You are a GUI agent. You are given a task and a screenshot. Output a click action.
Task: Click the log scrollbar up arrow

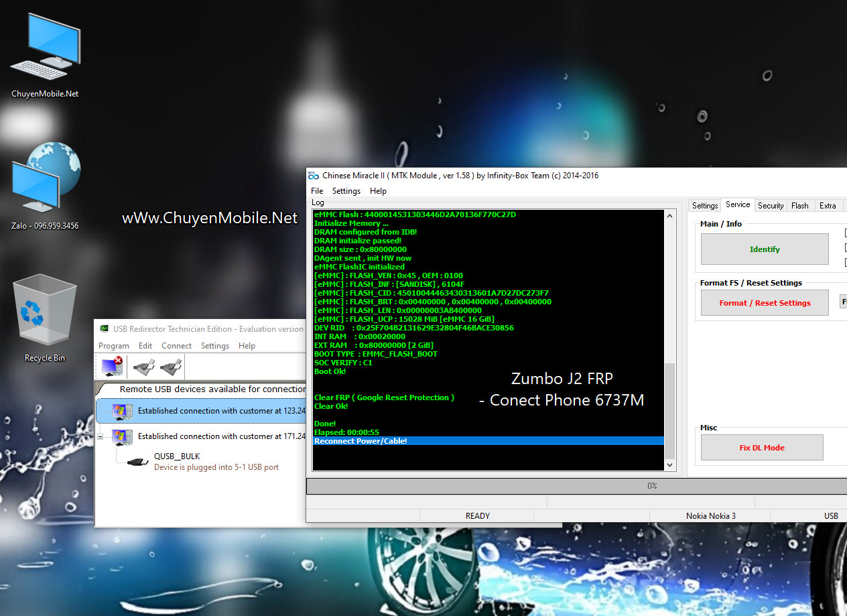pyautogui.click(x=670, y=216)
